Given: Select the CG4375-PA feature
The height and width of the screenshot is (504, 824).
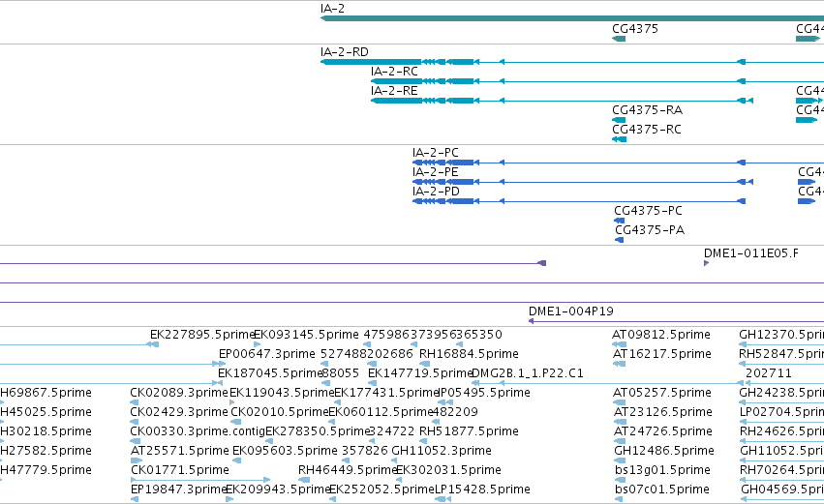Looking at the screenshot, I should [650, 230].
